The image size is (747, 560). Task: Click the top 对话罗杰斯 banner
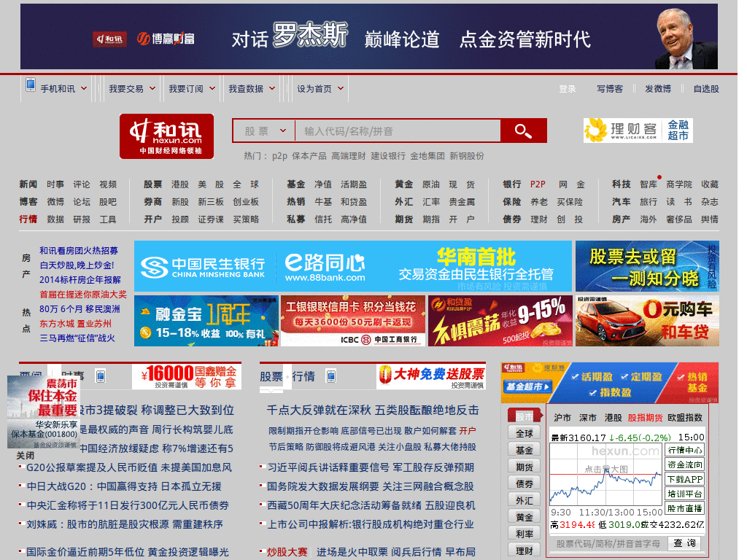368,36
